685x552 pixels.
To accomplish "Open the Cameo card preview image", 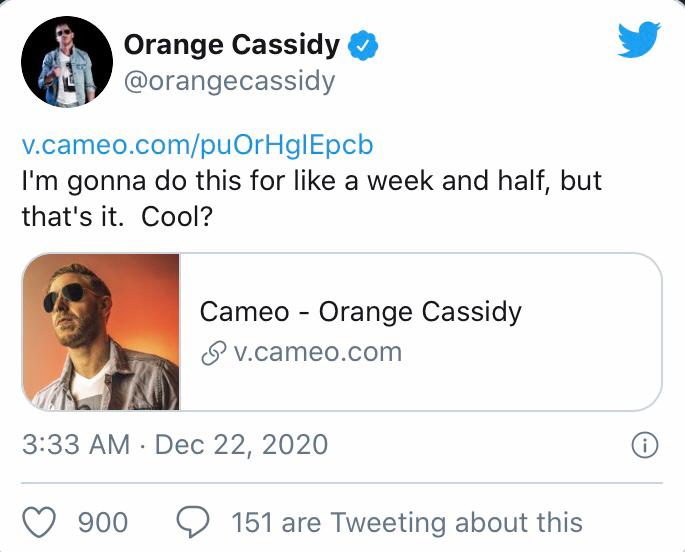I will [101, 332].
